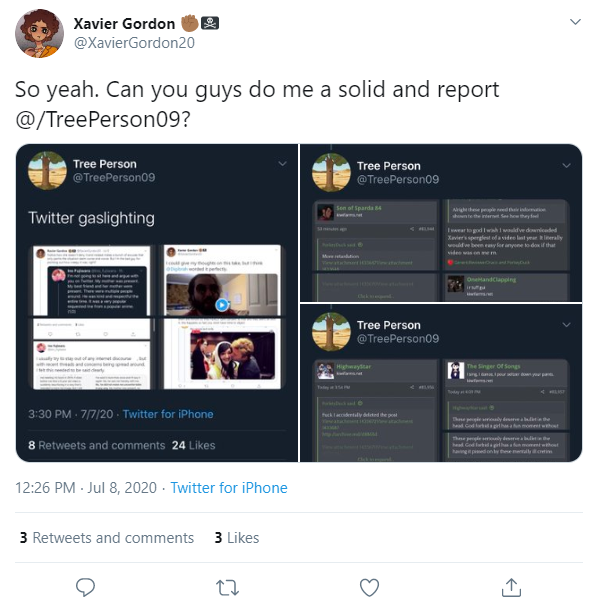
Task: Open Xavier Gordon's profile avatar
Action: point(39,33)
